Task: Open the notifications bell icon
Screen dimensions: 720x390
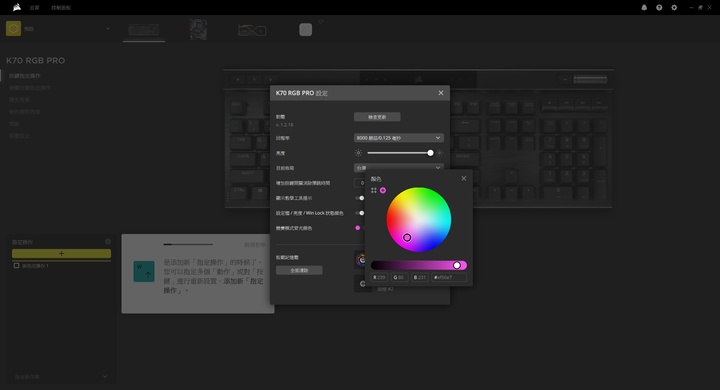Action: click(x=644, y=7)
